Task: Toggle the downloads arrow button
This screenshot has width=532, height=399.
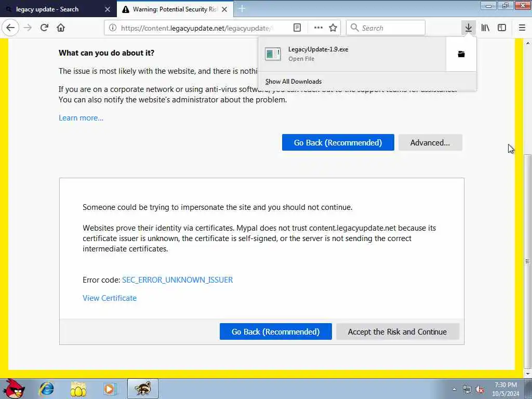Action: 469,28
